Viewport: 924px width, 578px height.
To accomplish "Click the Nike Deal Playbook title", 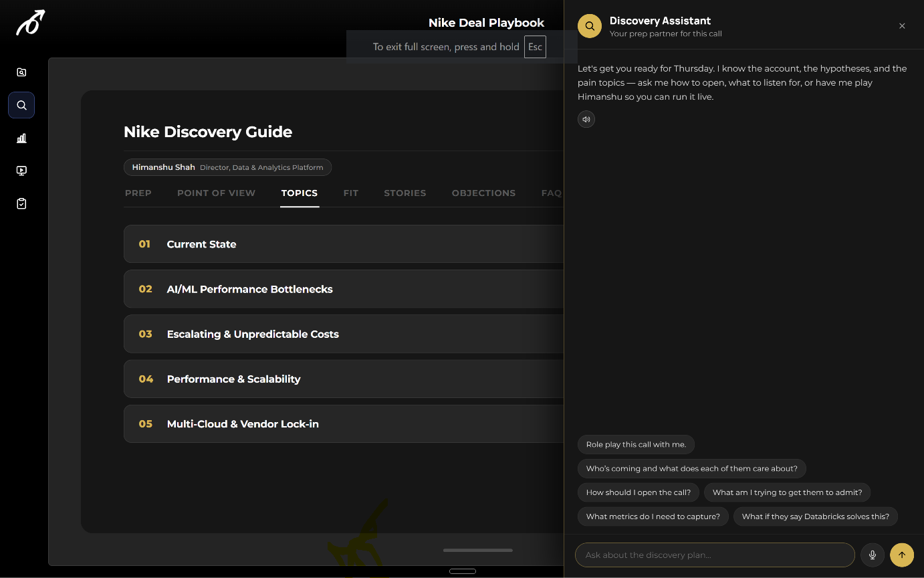I will tap(487, 23).
